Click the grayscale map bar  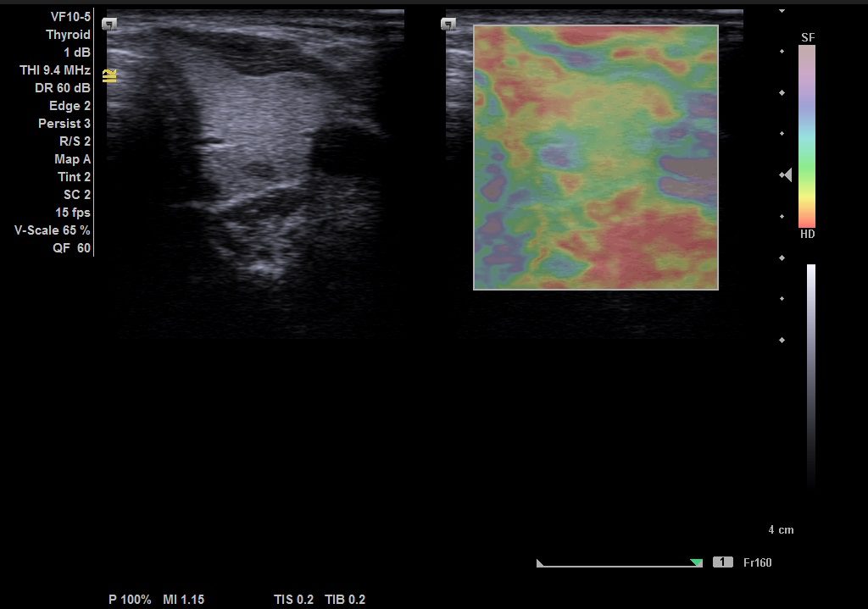[x=811, y=376]
